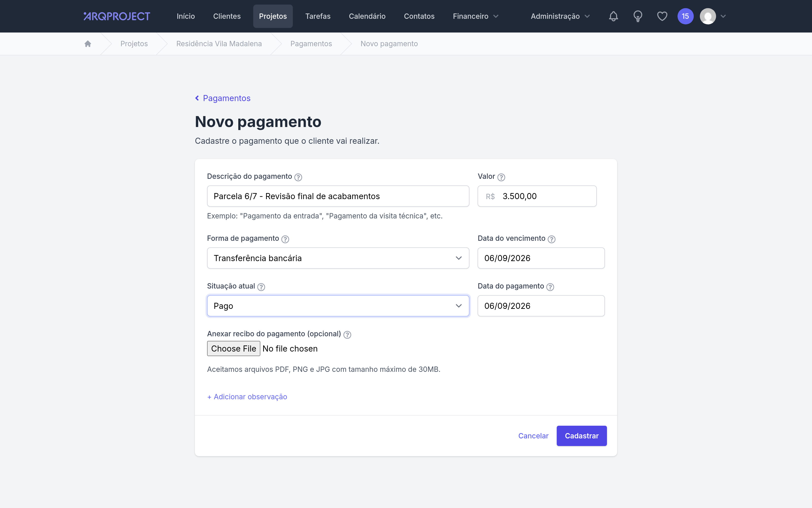812x508 pixels.
Task: Click the back chevron beside Pagamentos
Action: pyautogui.click(x=197, y=98)
